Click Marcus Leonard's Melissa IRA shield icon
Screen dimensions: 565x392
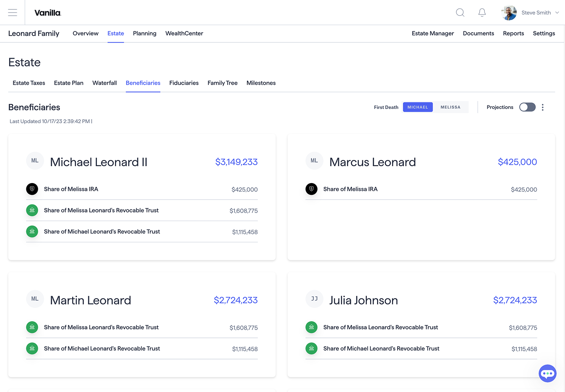tap(312, 189)
